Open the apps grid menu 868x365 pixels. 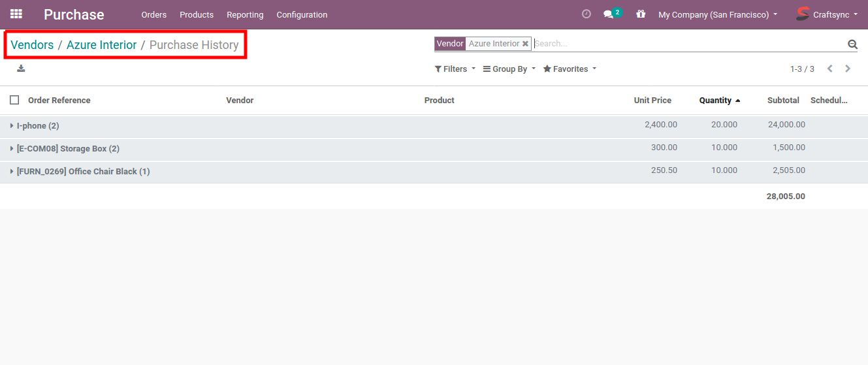pos(16,14)
